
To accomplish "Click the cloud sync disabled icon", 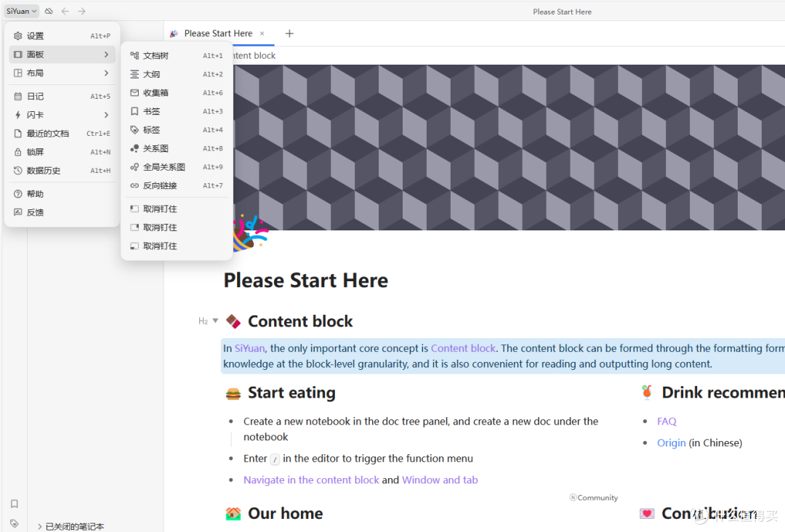I will pos(49,11).
